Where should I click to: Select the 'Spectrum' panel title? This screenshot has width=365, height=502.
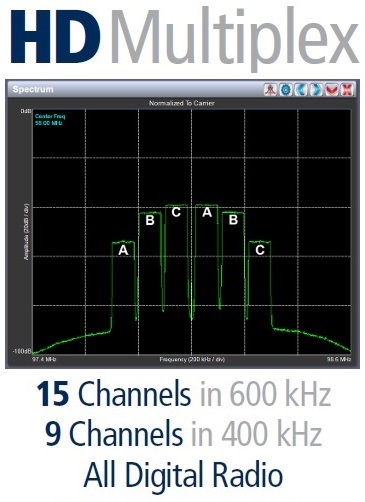click(x=33, y=89)
